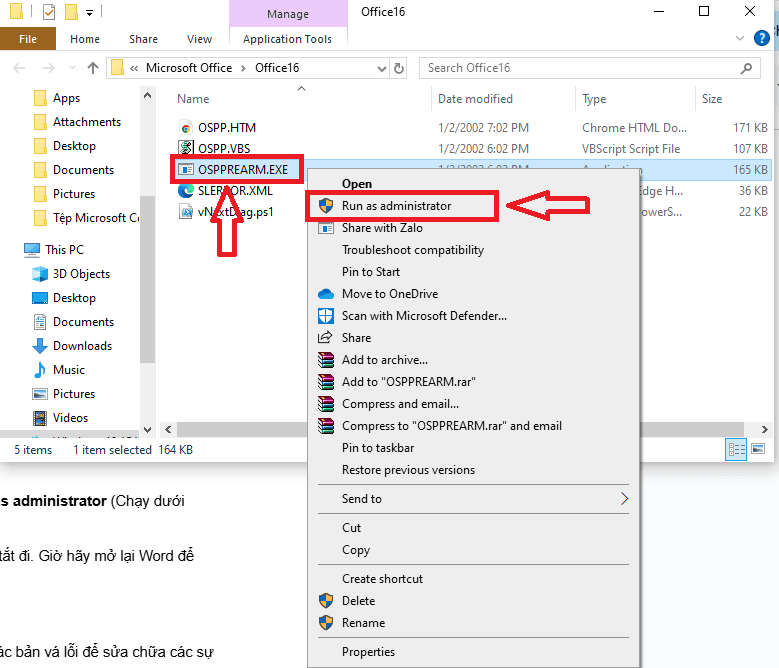Screen dimensions: 779x668
Task: Open the 3D Objects folder in sidebar
Action: [81, 274]
